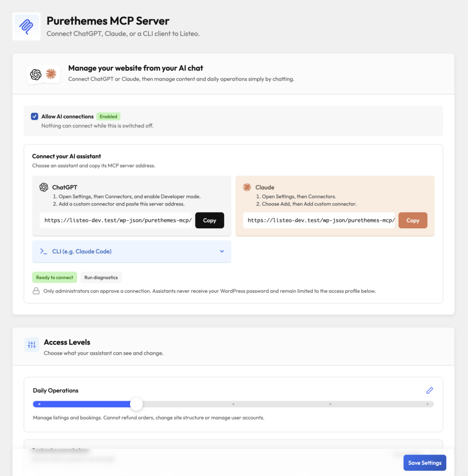Screen dimensions: 468x476
Task: Select the Claude MCP server URL field
Action: [319, 220]
